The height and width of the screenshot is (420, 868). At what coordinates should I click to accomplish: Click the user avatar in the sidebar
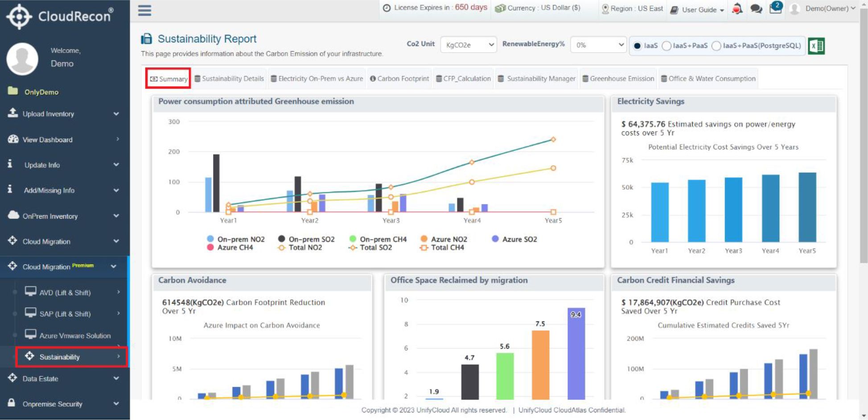point(22,59)
